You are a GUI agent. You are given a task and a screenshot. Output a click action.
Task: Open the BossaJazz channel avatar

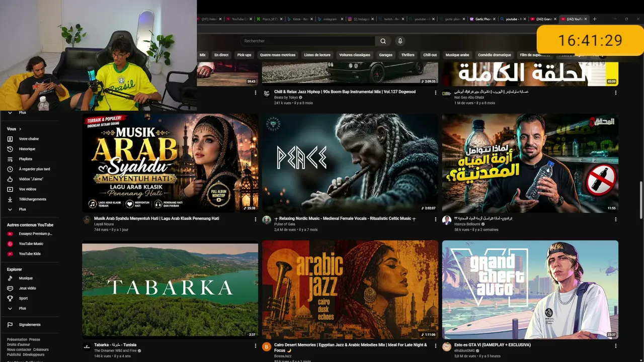267,347
